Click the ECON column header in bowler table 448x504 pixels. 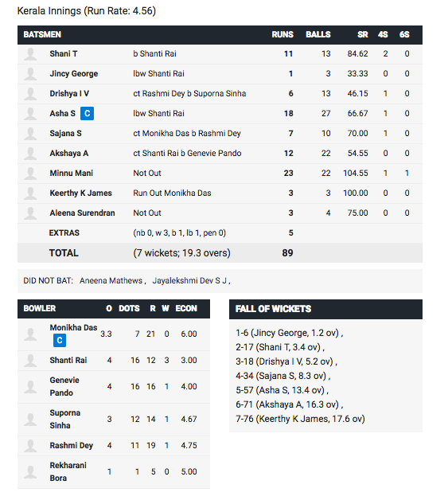(186, 309)
